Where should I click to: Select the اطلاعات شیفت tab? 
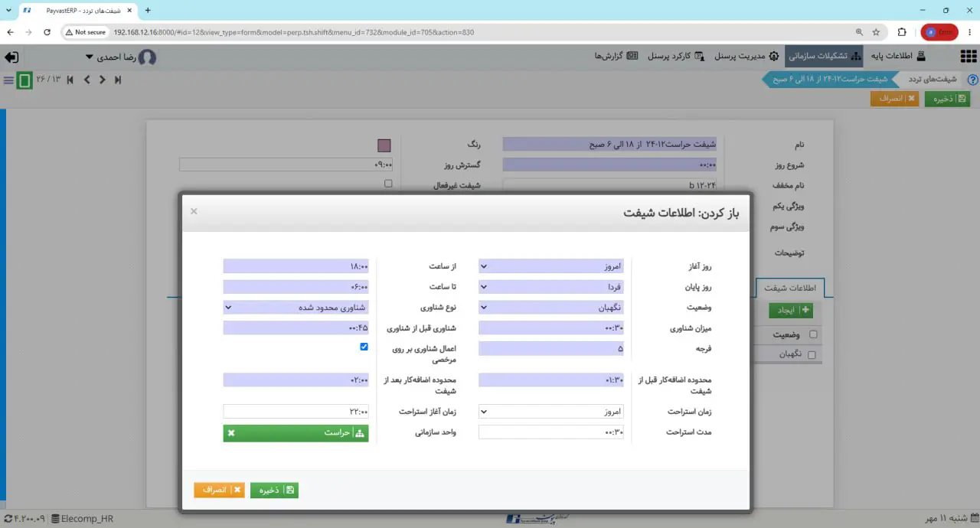click(790, 288)
